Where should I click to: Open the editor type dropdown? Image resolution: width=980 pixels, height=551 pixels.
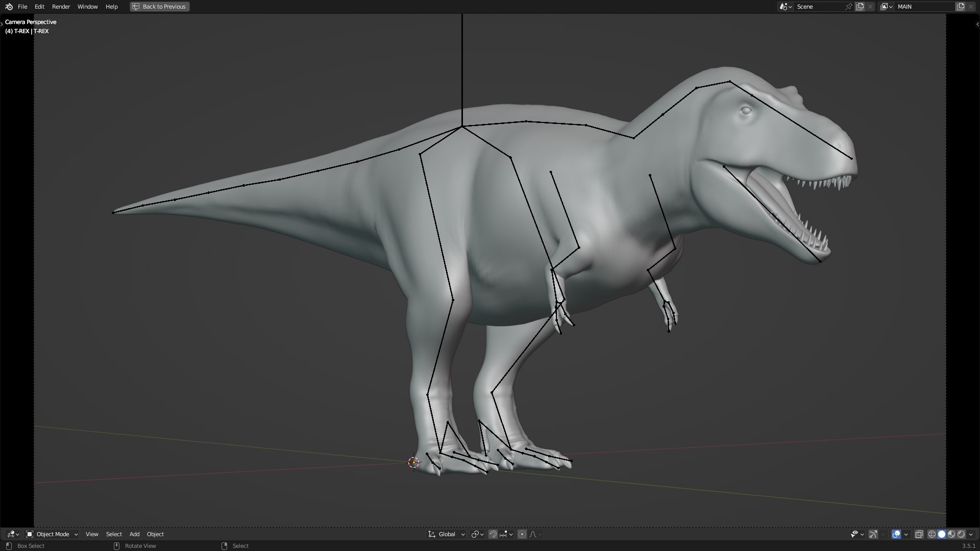[x=13, y=534]
